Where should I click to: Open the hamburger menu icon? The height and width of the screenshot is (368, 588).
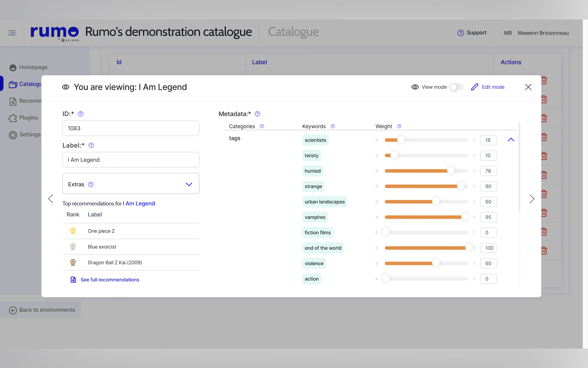click(12, 33)
